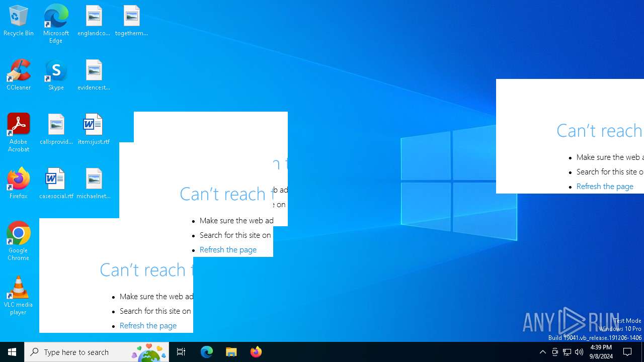Image resolution: width=644 pixels, height=362 pixels.
Task: Click 'Search for this site o' text in right window
Action: (x=610, y=171)
